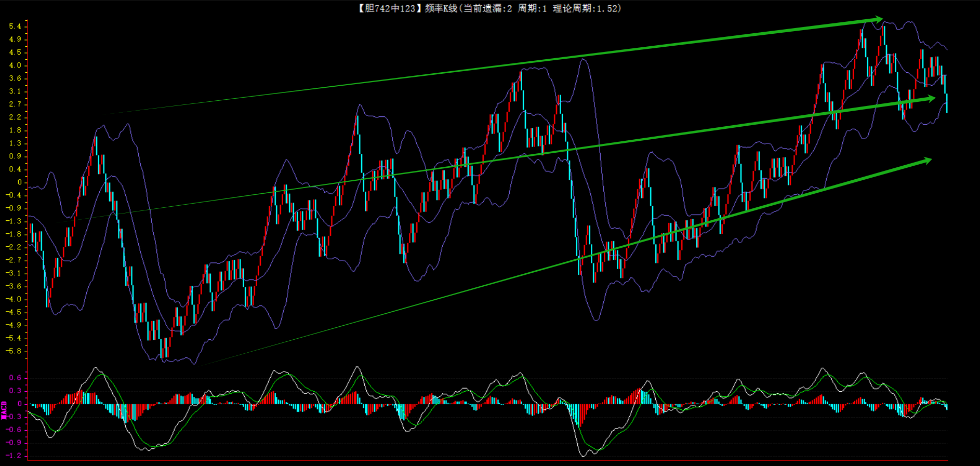Click the -1.2 label on MACD axis
The width and height of the screenshot is (980, 466).
[x=14, y=456]
